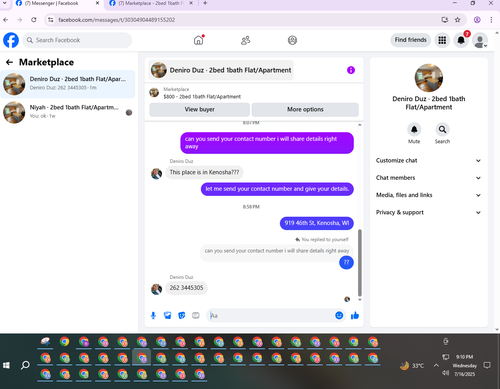Viewport: 500px width, 389px height.
Task: Open a new browser tab
Action: coord(205,3)
